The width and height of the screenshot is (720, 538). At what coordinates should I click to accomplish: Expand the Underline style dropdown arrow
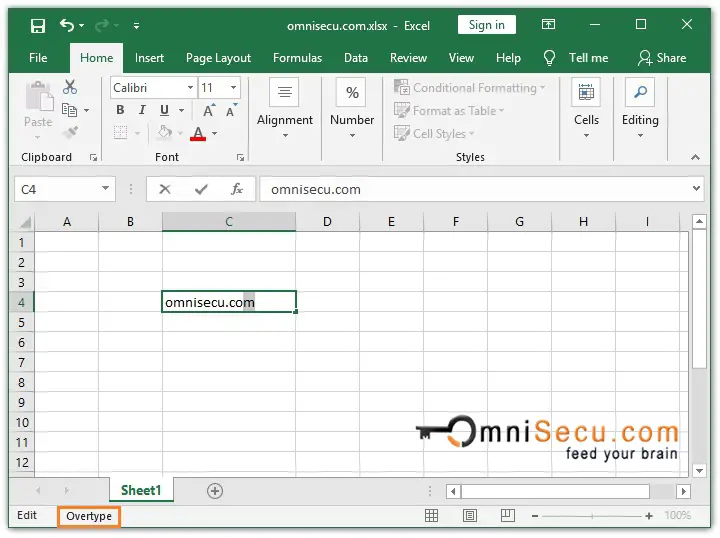[181, 110]
